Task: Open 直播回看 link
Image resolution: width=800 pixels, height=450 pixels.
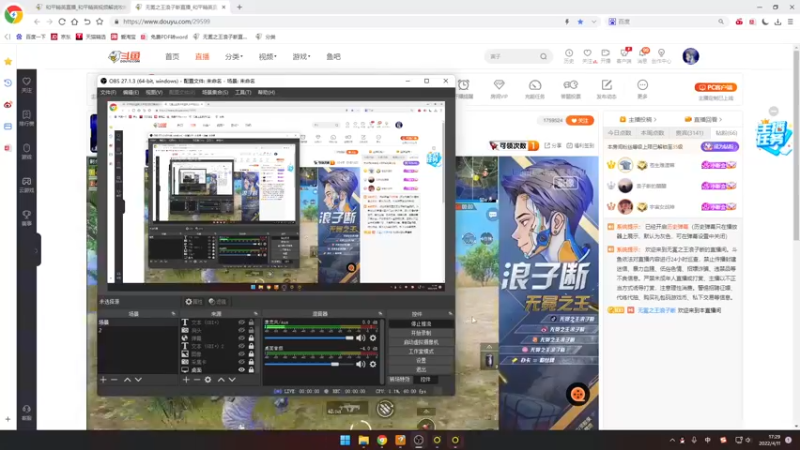Action: point(704,119)
